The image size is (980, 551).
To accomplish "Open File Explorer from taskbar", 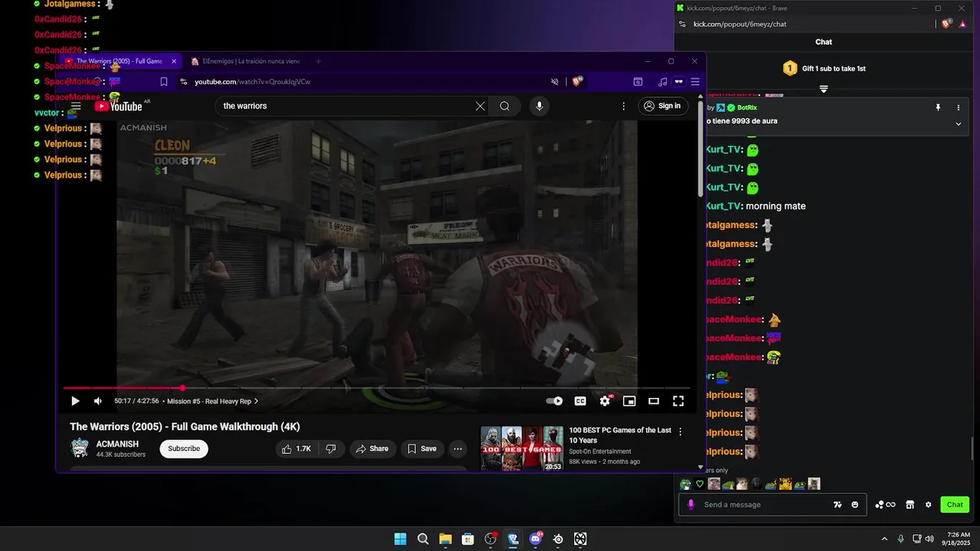I will point(446,539).
